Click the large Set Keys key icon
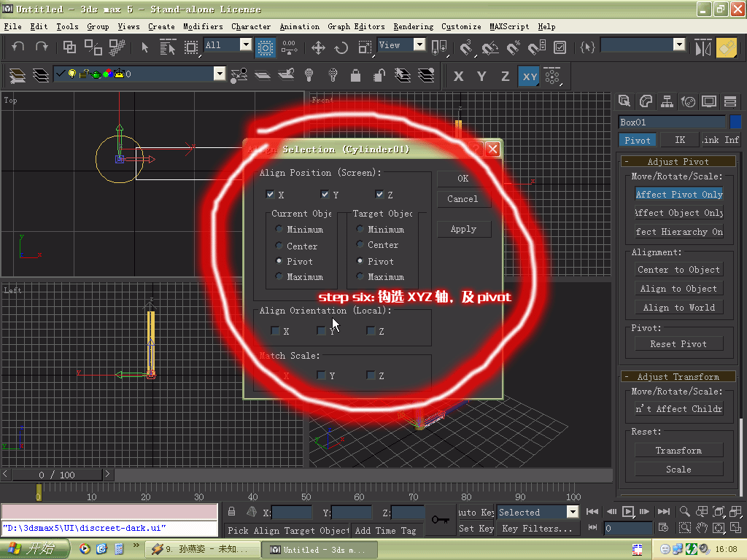This screenshot has width=747, height=560. (x=440, y=519)
